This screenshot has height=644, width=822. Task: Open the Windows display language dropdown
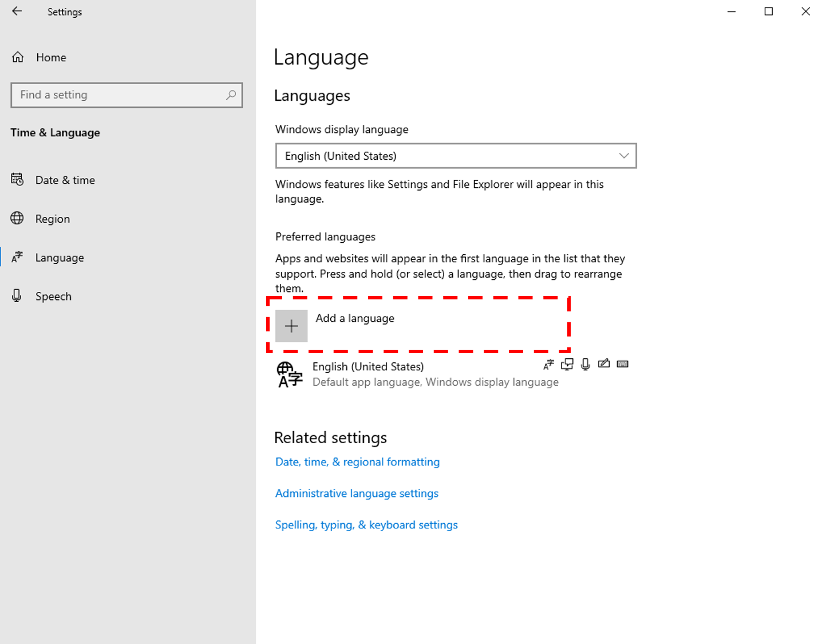click(456, 156)
